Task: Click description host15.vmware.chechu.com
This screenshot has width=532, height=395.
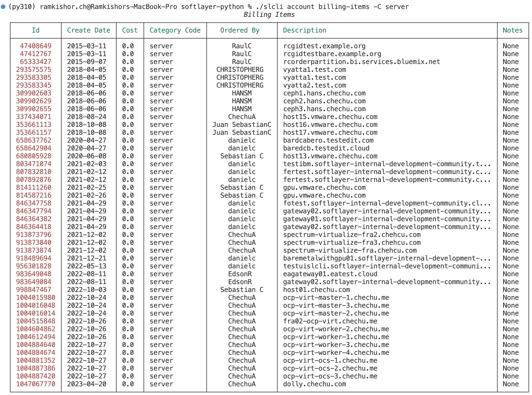Action: point(330,117)
